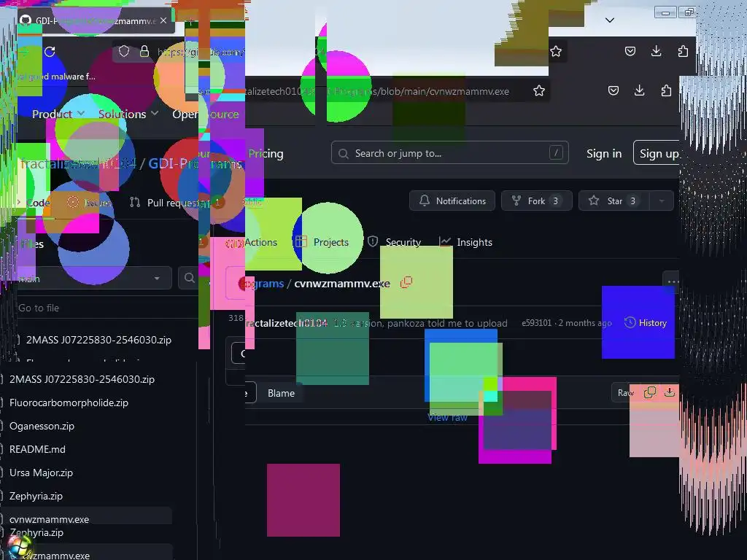Click the file tree search icon

coord(189,278)
